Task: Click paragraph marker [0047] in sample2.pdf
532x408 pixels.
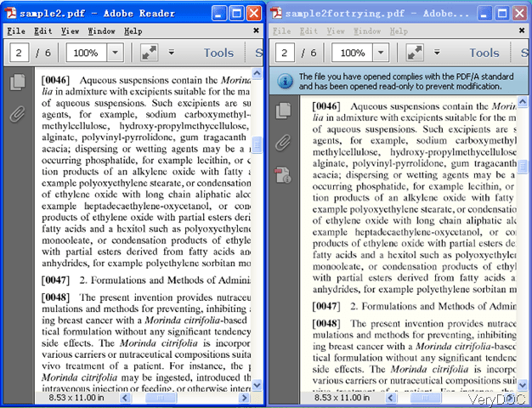Action: (55, 280)
